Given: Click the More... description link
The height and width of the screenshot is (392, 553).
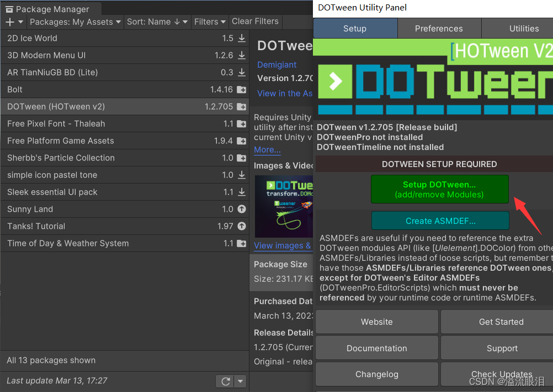Looking at the screenshot, I should (x=267, y=149).
